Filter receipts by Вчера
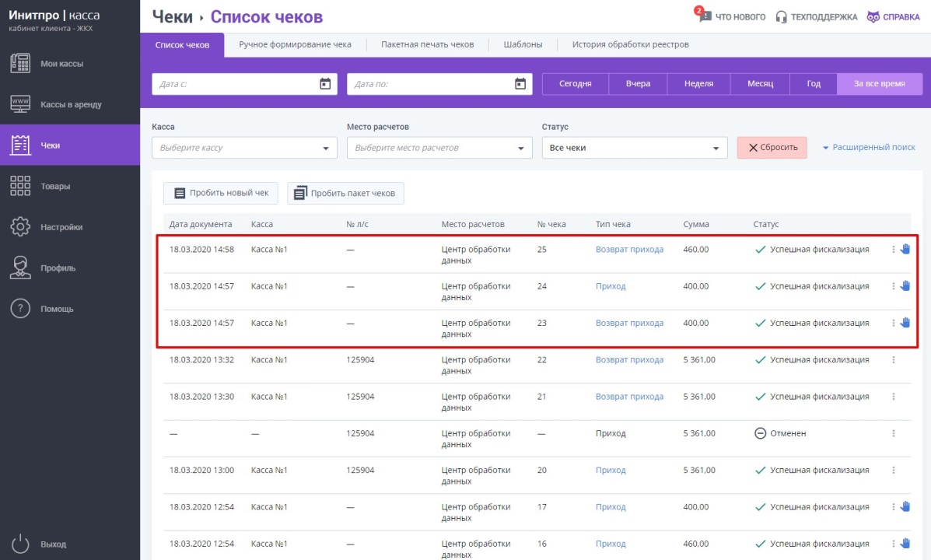931x560 pixels. coord(639,84)
